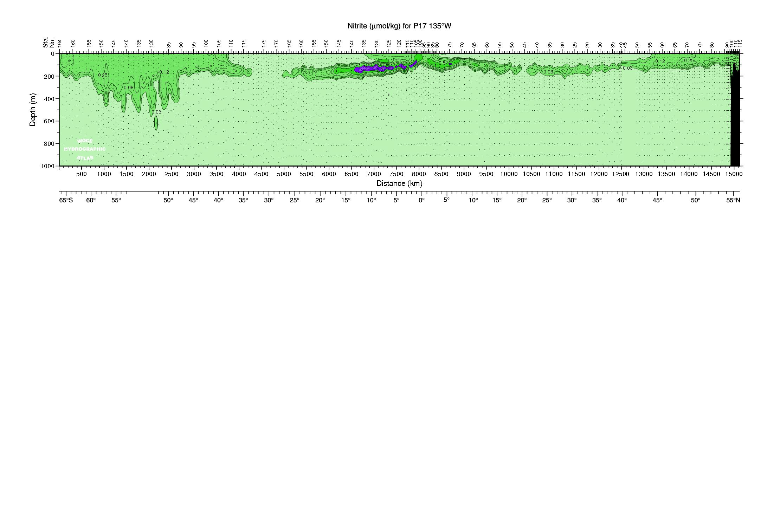Click the 3500 distance tick label

tap(217, 174)
